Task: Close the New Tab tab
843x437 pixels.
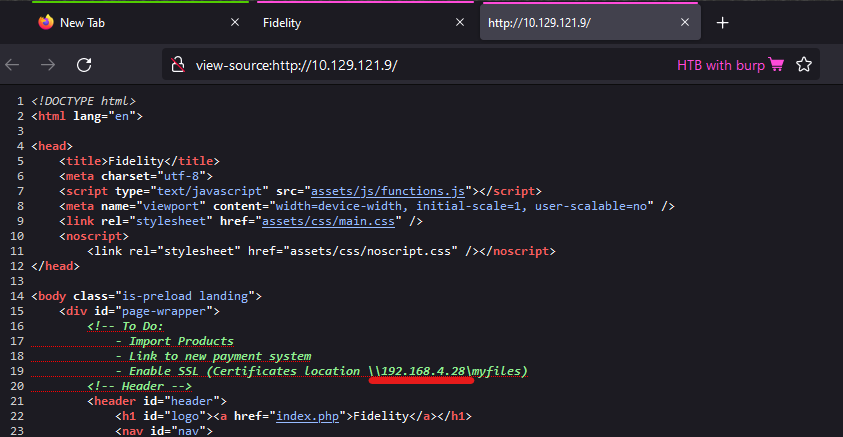Action: (235, 22)
